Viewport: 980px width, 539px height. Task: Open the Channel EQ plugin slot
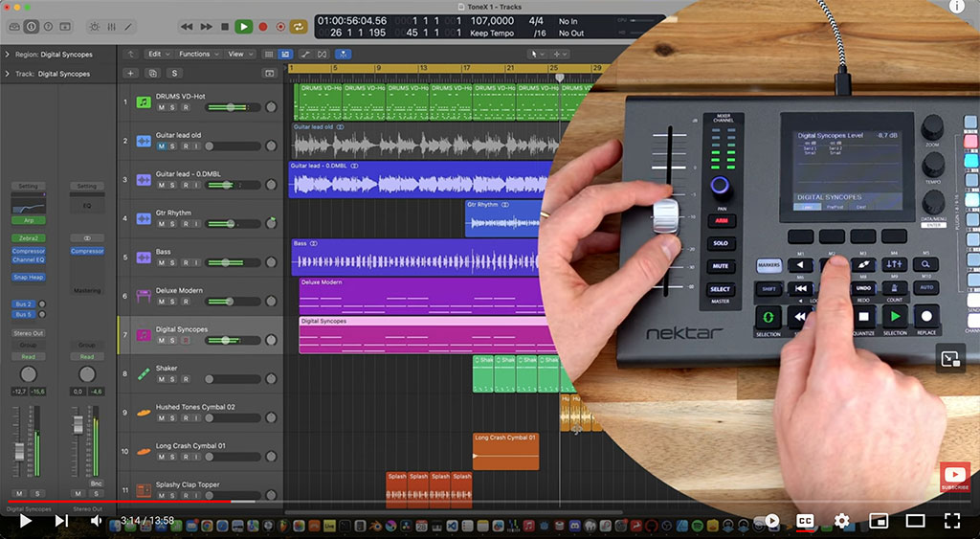28,259
